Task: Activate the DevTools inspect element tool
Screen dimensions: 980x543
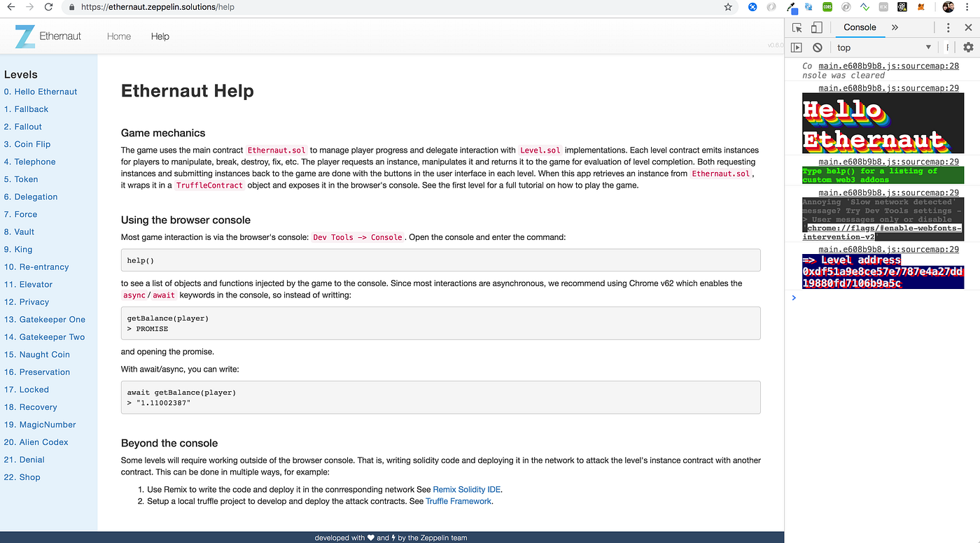Action: (797, 28)
